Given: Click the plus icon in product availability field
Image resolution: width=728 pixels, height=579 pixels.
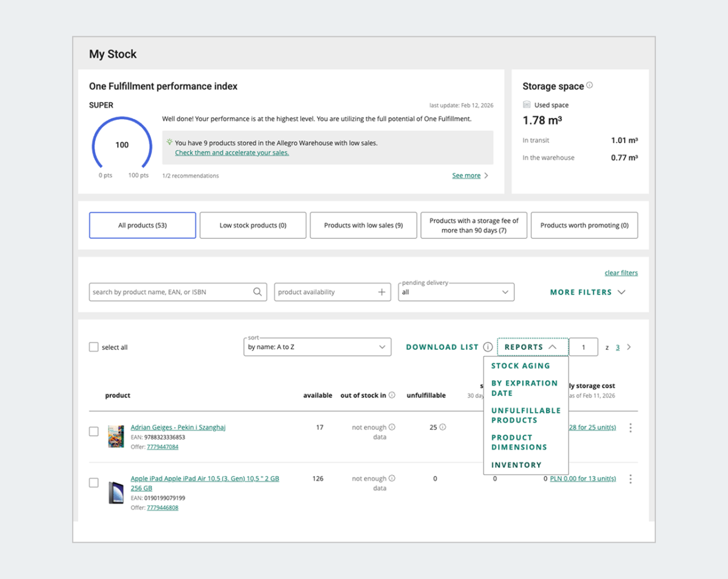Looking at the screenshot, I should (x=382, y=292).
